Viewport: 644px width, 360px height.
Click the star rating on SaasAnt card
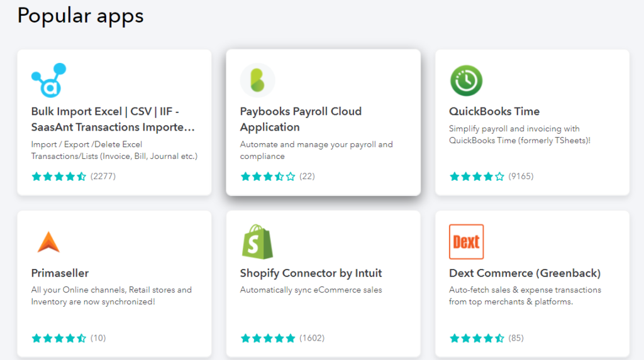pyautogui.click(x=59, y=177)
